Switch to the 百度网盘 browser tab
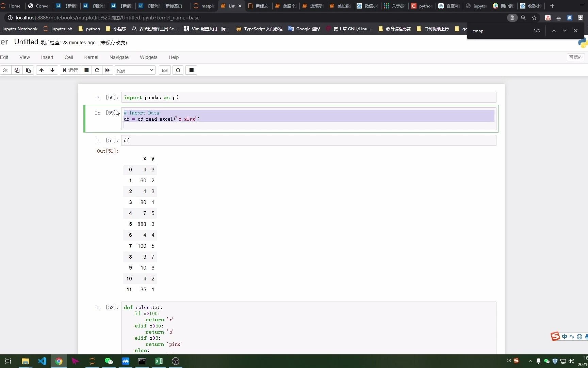The width and height of the screenshot is (588, 368). click(449, 6)
